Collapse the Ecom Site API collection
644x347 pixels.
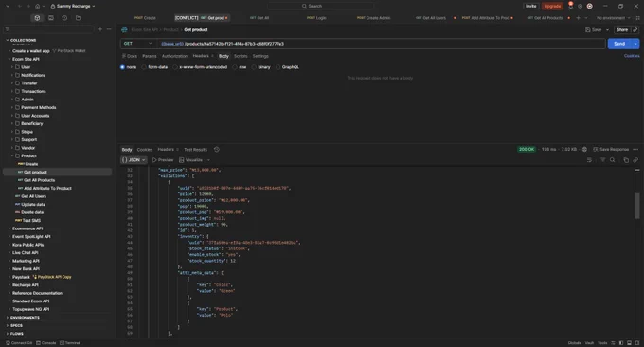point(9,59)
